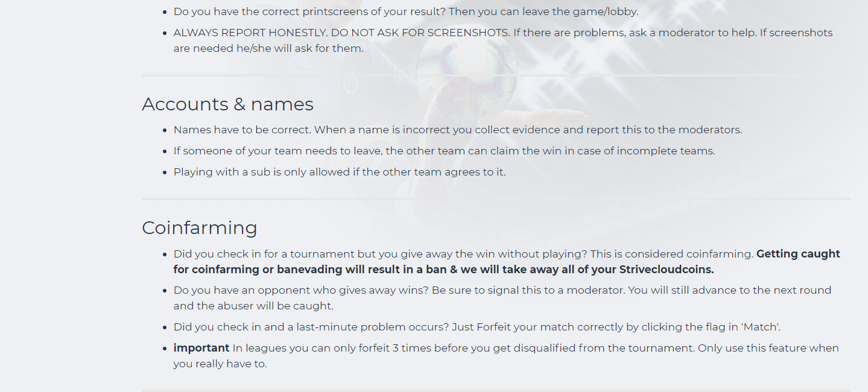868x392 pixels.
Task: Click the 'Forfeit your match correctly' bullet
Action: tap(477, 327)
